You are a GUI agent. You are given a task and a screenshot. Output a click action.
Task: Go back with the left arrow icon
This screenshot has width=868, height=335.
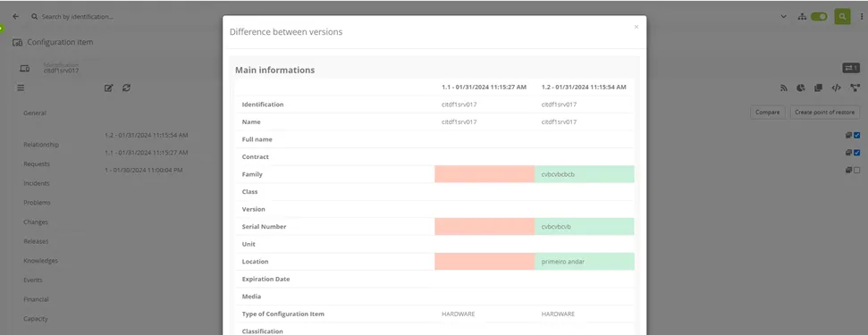(x=15, y=17)
